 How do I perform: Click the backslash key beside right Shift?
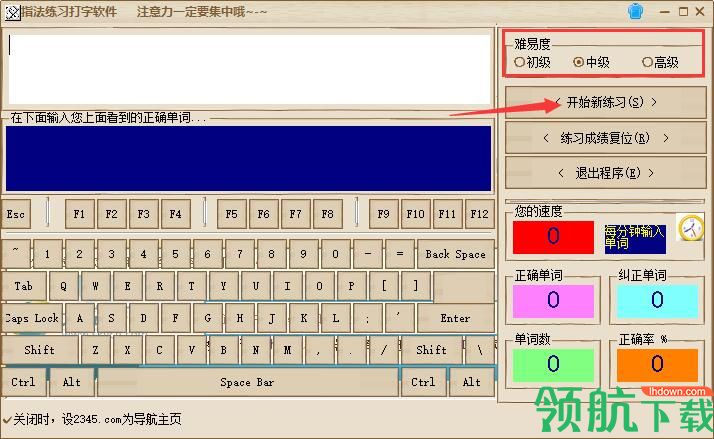[480, 350]
